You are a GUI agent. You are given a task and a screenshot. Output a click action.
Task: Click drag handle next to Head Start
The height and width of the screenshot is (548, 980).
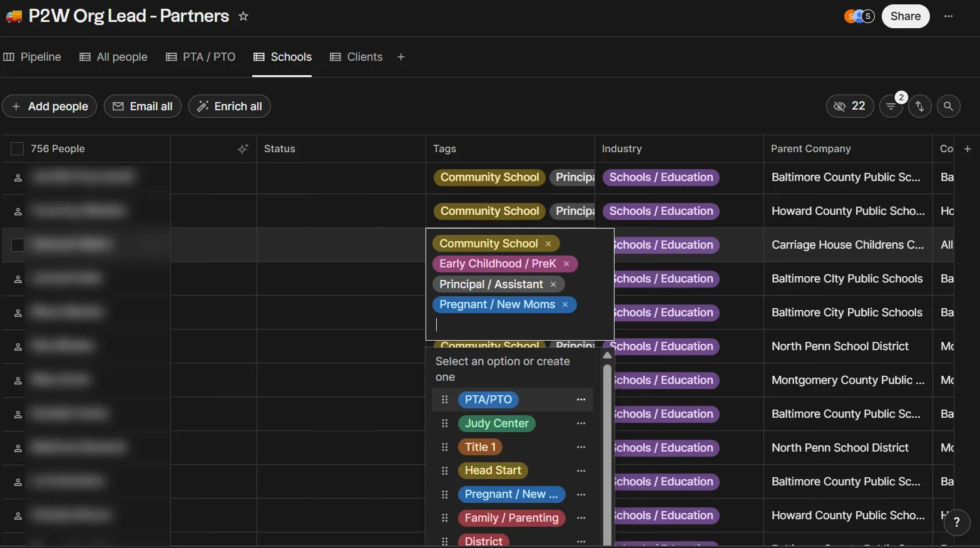445,470
